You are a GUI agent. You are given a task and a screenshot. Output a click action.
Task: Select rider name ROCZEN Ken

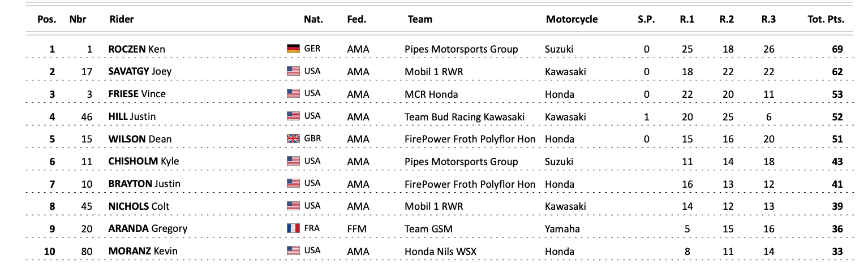click(x=136, y=49)
